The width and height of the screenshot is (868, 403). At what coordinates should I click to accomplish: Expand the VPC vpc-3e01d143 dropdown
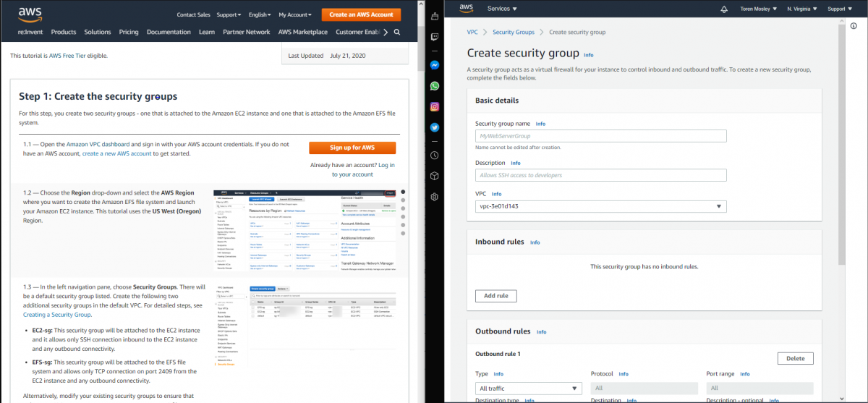click(600, 206)
